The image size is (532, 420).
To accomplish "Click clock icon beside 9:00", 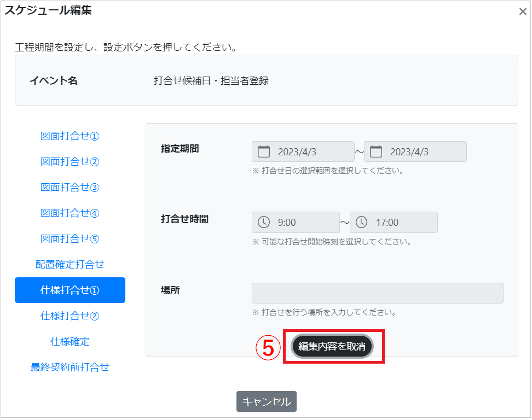I will [x=264, y=222].
